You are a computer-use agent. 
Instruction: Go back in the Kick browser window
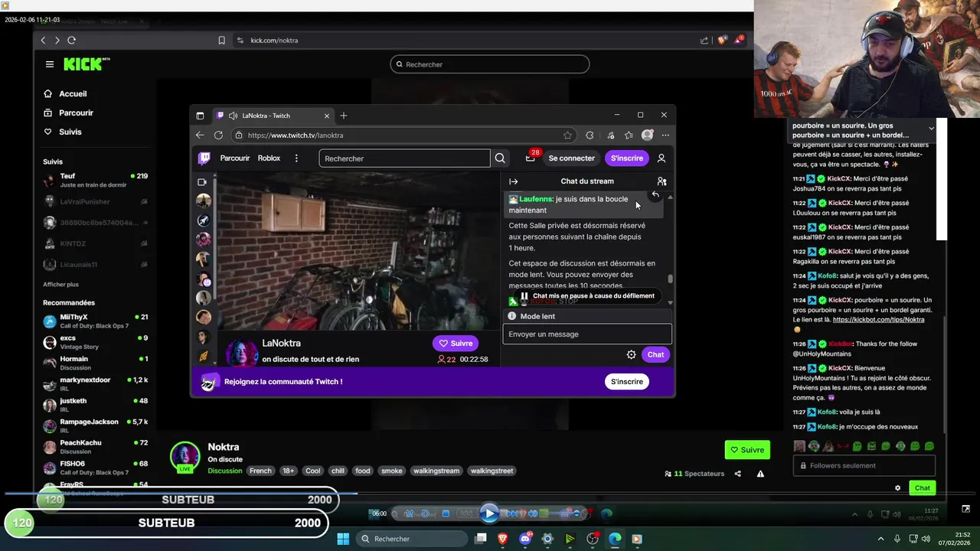click(43, 40)
